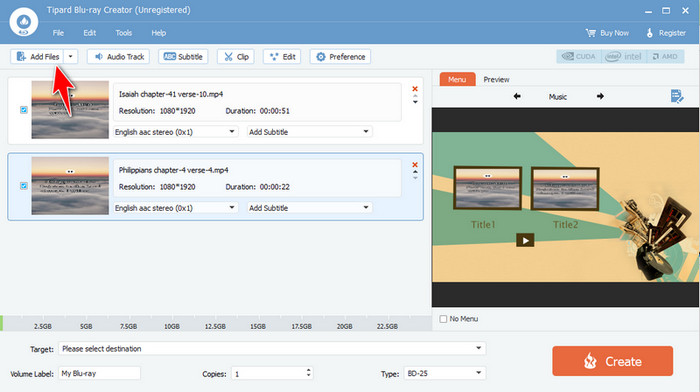Click Buy Now cart link
The image size is (700, 392).
click(x=607, y=33)
